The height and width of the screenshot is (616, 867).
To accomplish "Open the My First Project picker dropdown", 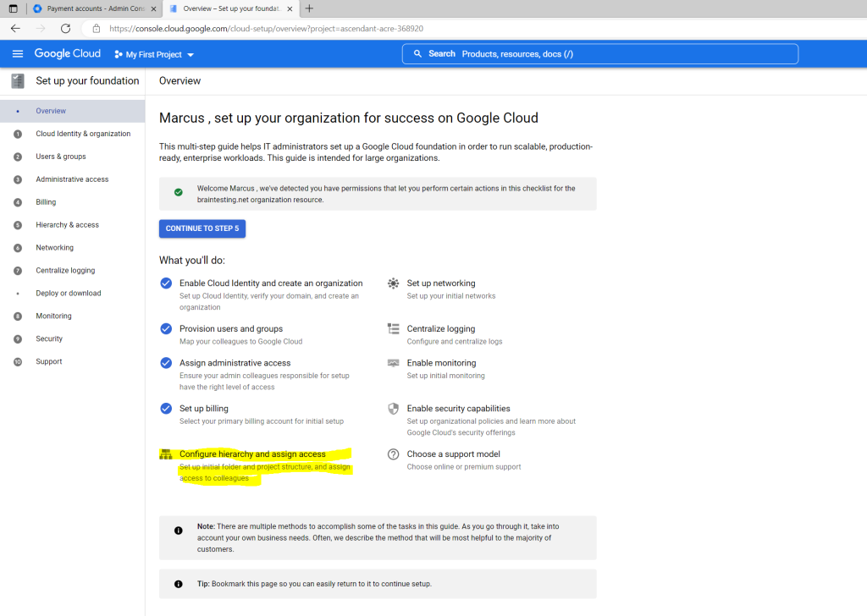I will tap(154, 55).
